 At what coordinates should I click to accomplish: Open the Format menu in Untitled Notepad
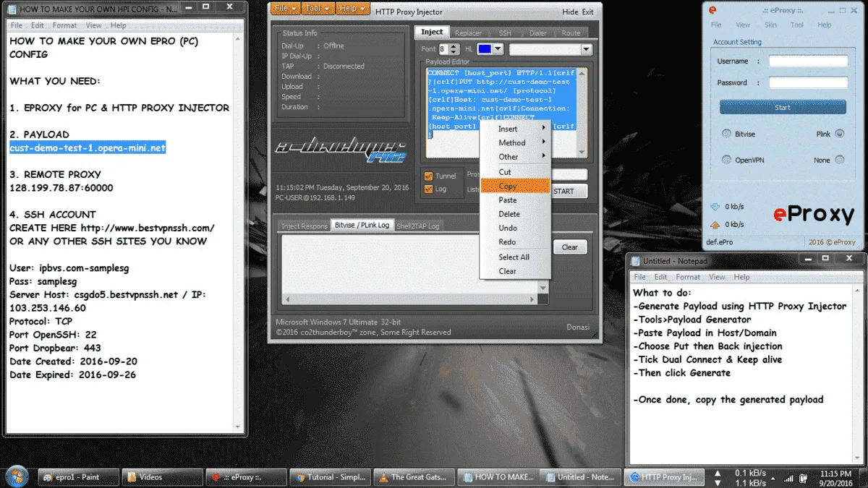click(x=688, y=277)
